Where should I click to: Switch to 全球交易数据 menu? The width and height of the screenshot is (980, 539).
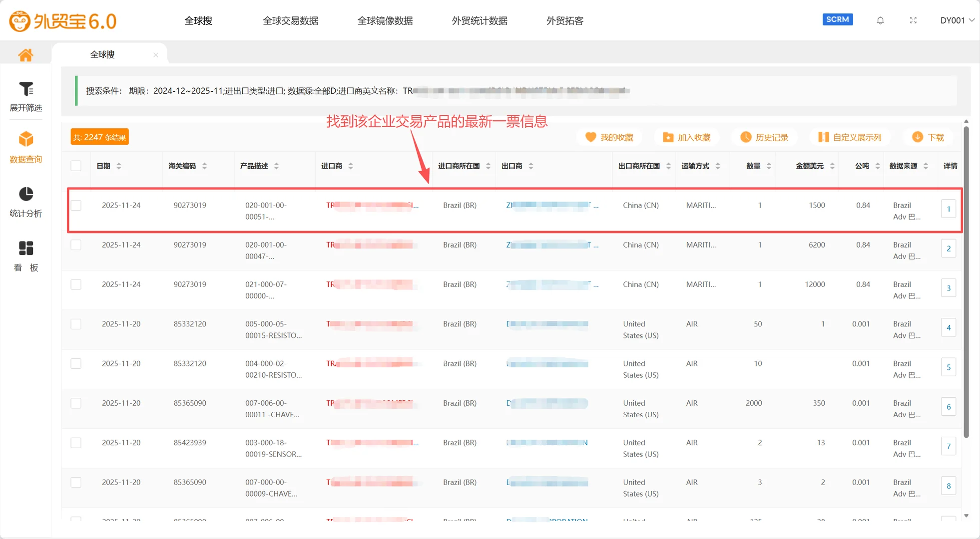pyautogui.click(x=290, y=20)
